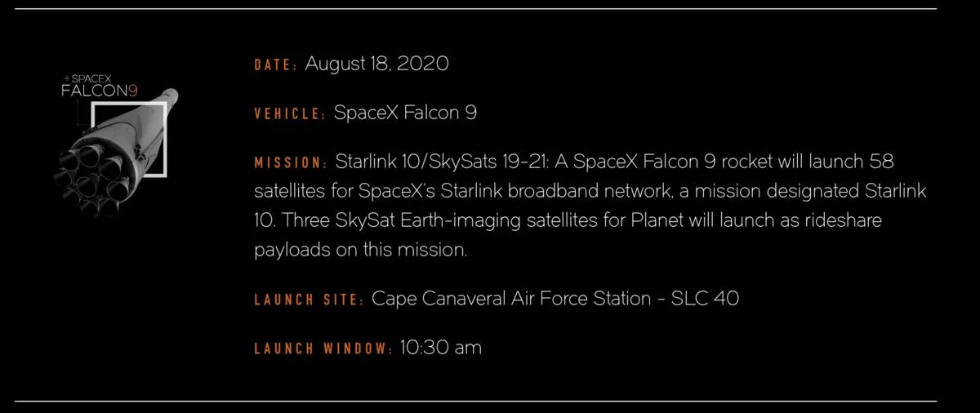Image resolution: width=980 pixels, height=413 pixels.
Task: Click the Falcon 9 rocket image
Action: pyautogui.click(x=122, y=151)
